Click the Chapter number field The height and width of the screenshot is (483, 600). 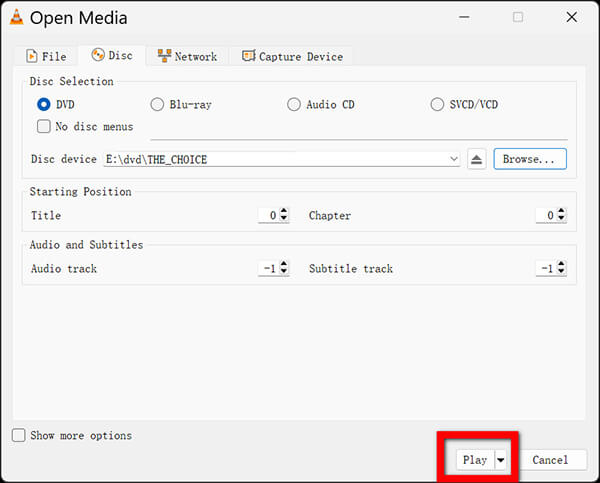546,215
